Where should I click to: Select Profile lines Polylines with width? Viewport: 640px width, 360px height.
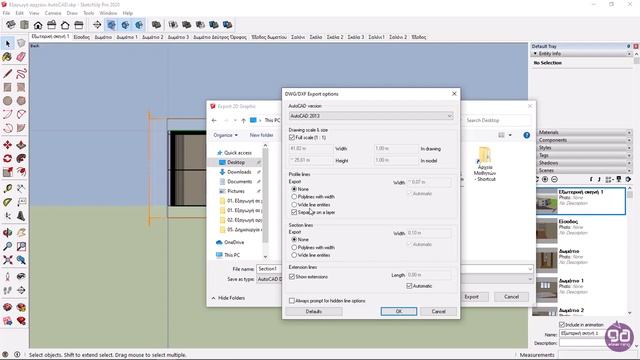(294, 197)
